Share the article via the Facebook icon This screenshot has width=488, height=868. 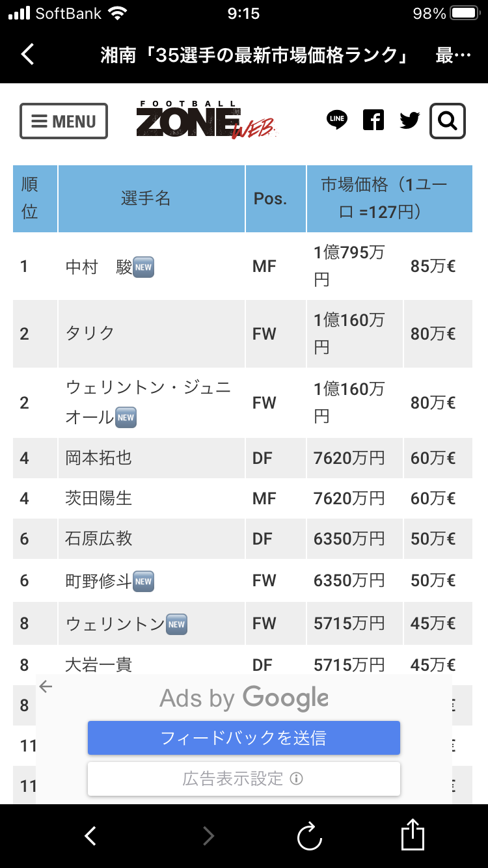coord(373,120)
